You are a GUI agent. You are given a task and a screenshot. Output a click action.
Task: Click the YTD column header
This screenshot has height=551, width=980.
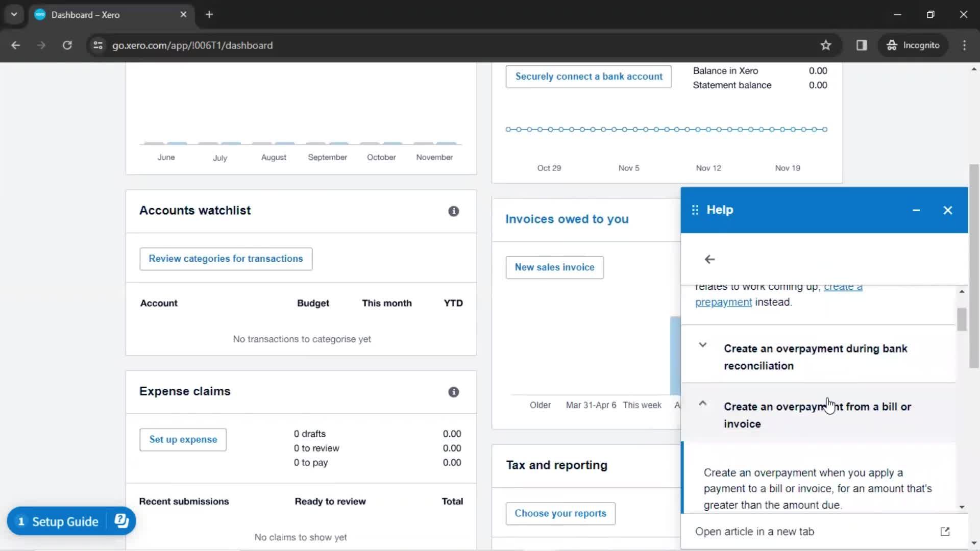click(453, 303)
